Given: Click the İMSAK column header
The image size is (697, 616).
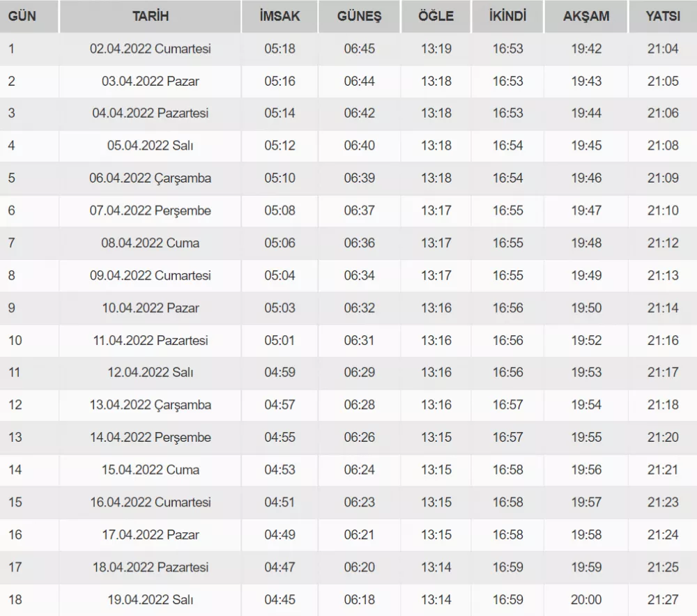Looking at the screenshot, I should click(x=279, y=16).
